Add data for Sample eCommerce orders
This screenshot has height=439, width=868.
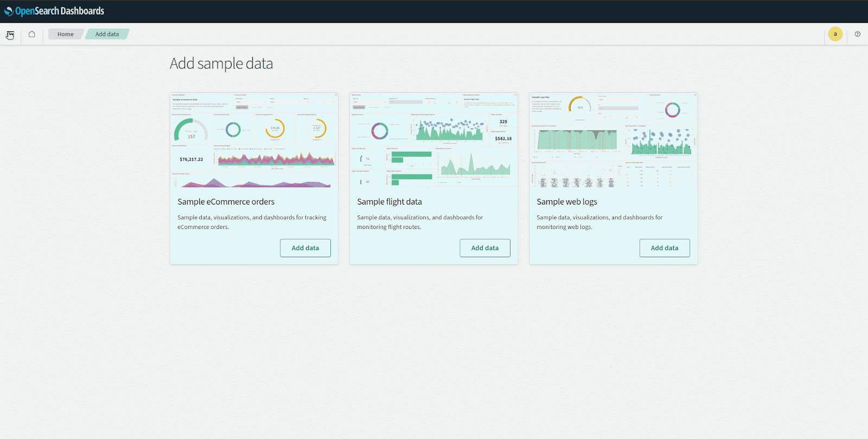click(x=305, y=248)
